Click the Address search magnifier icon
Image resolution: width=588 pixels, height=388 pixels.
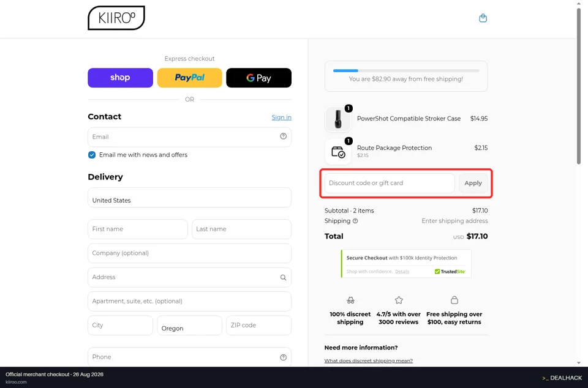click(x=283, y=277)
